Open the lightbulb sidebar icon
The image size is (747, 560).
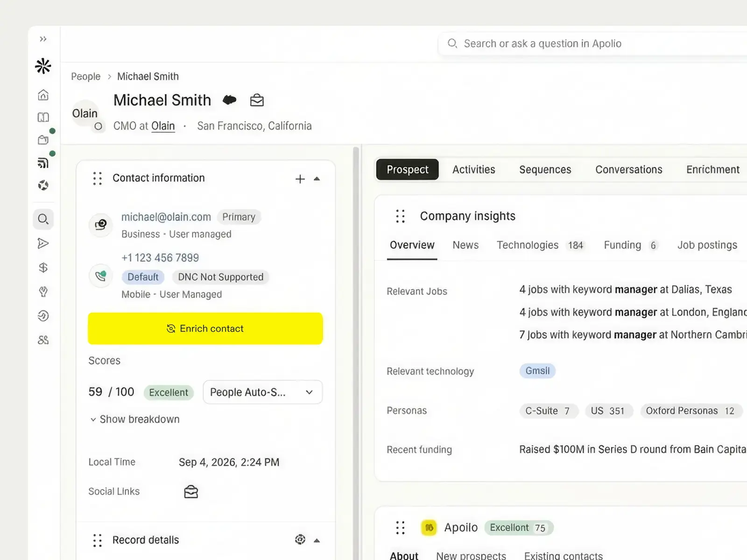(43, 292)
